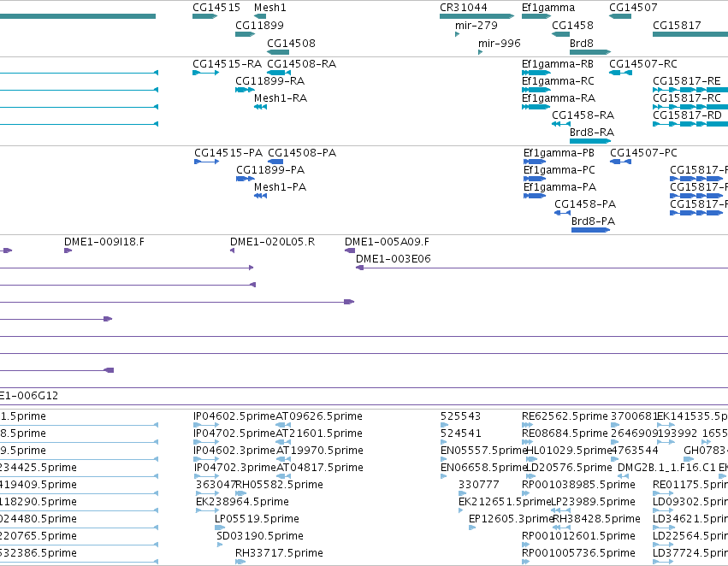Select the RE62562.5prime EST label
Viewport: 728px width, 566px height.
565,416
